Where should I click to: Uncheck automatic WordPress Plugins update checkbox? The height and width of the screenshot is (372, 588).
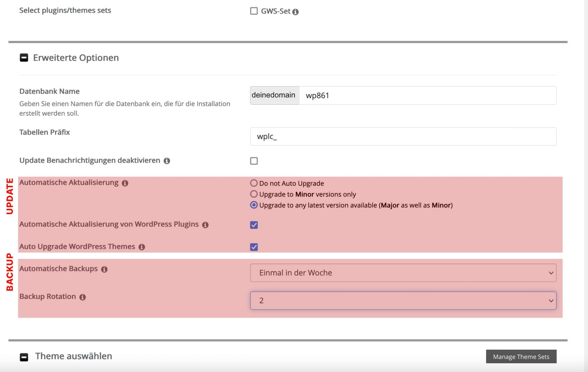254,225
